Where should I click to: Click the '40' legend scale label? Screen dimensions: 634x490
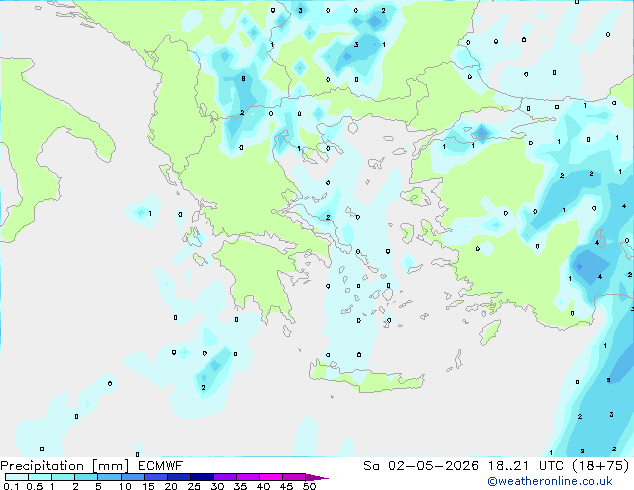pyautogui.click(x=263, y=486)
